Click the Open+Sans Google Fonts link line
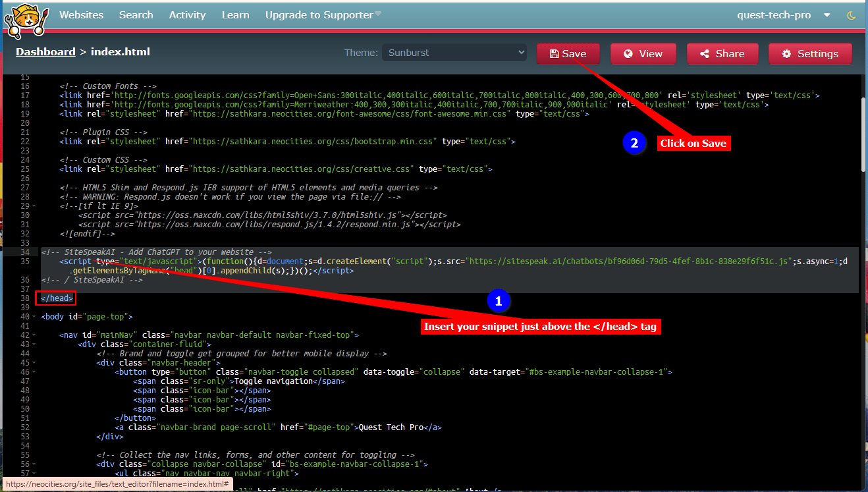This screenshot has height=492, width=868. click(439, 96)
